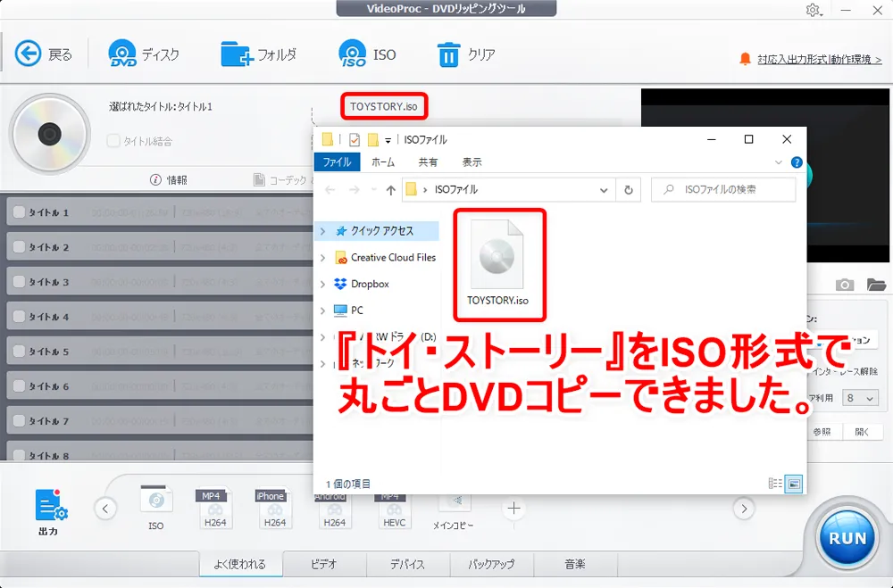Switch Explorer to the large icons view
The image size is (893, 588).
point(793,484)
